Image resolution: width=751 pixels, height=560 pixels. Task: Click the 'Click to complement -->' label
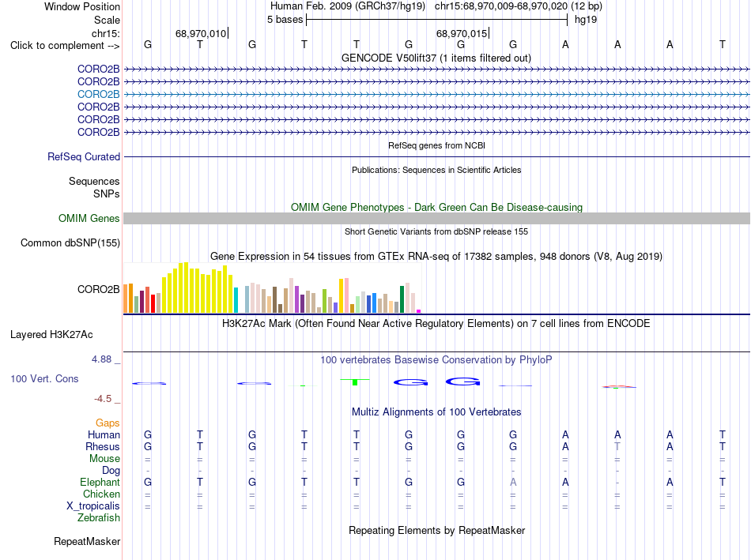click(x=65, y=46)
